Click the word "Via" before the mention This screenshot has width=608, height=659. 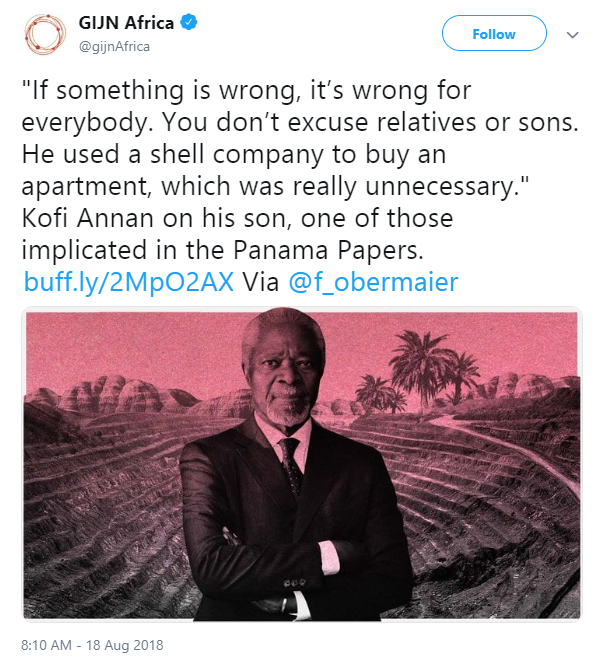pyautogui.click(x=262, y=282)
